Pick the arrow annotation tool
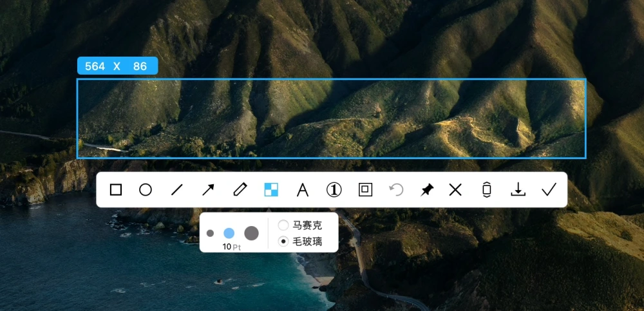 208,190
